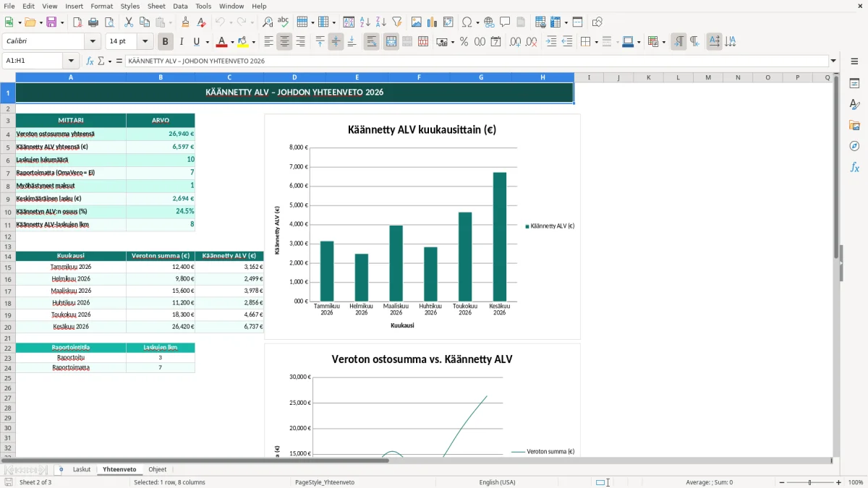Toggle Bold formatting
This screenshot has height=488, width=868.
pos(166,42)
